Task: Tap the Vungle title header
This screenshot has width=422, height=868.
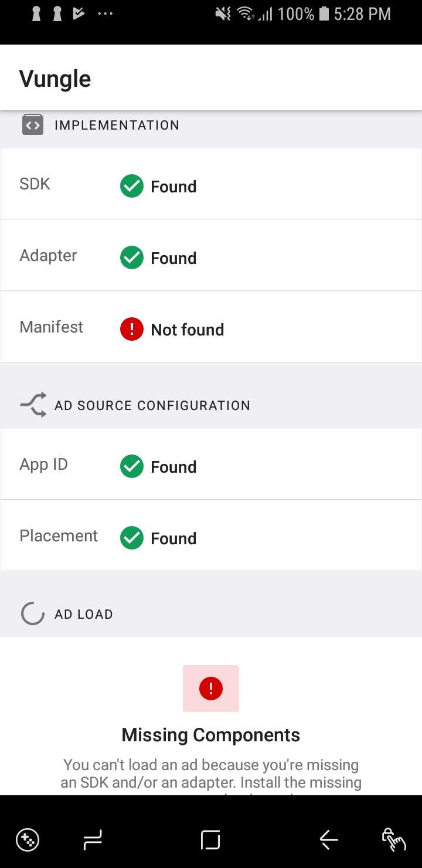Action: point(55,78)
